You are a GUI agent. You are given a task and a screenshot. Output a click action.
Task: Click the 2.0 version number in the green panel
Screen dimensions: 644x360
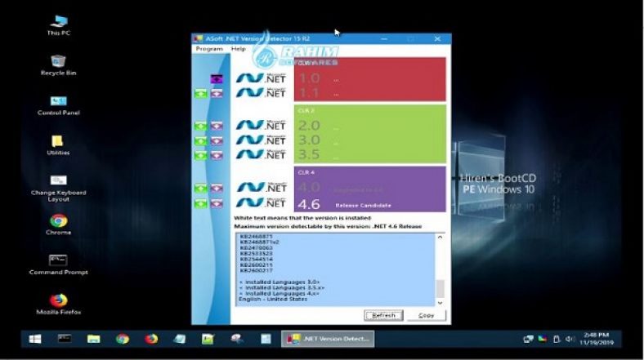click(x=309, y=126)
